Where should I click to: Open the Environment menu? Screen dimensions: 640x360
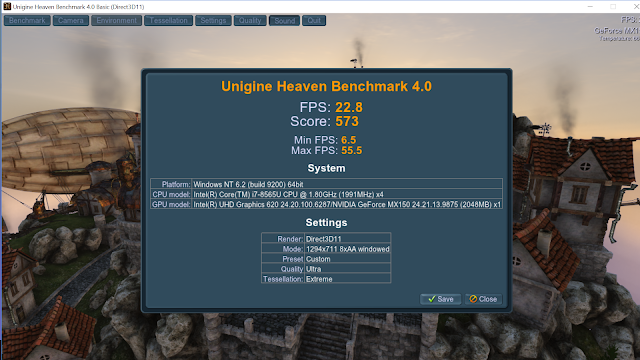pos(117,20)
